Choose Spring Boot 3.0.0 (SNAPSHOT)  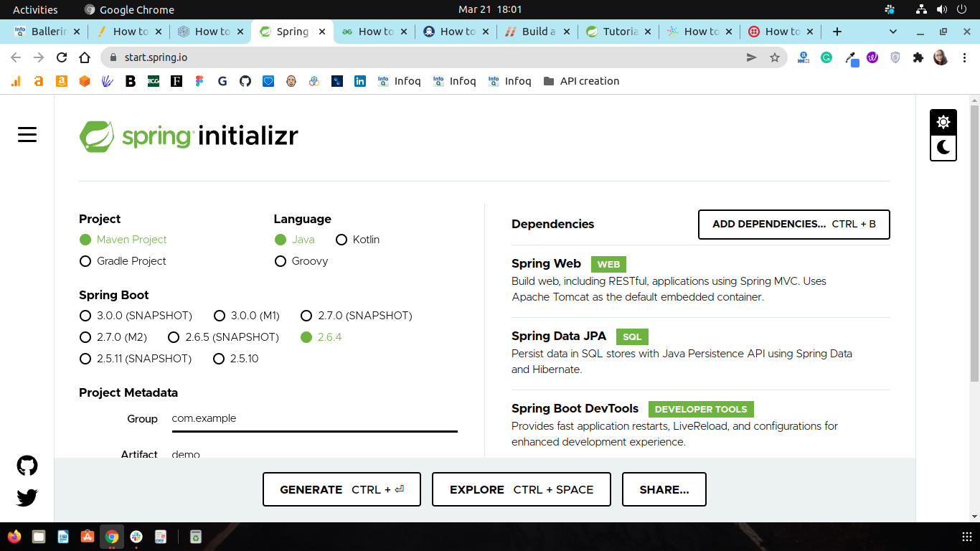(x=136, y=316)
